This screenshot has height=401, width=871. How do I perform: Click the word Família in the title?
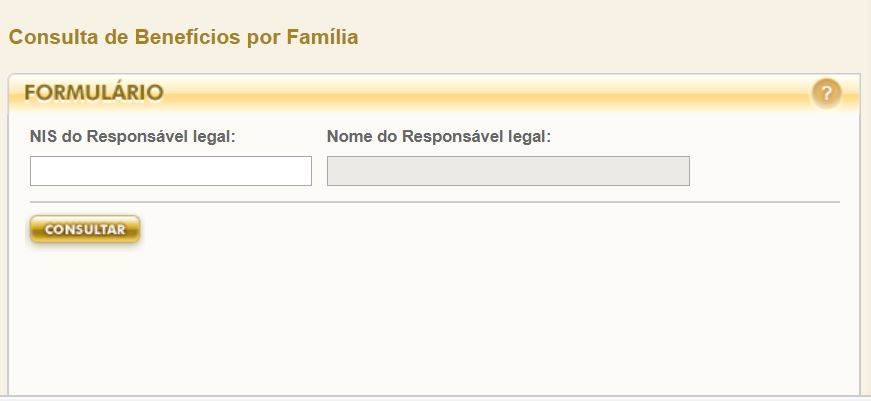tap(324, 38)
